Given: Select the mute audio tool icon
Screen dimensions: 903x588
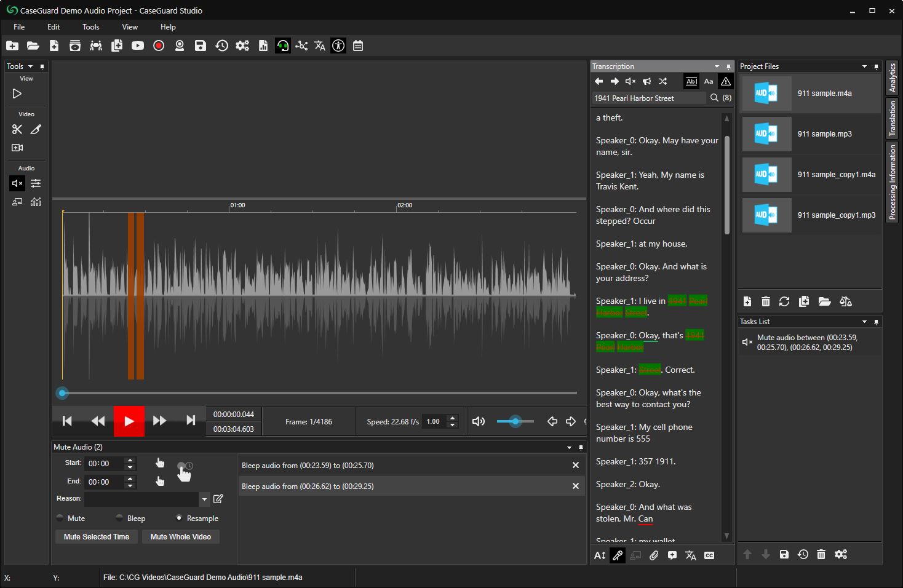Looking at the screenshot, I should coord(17,183).
